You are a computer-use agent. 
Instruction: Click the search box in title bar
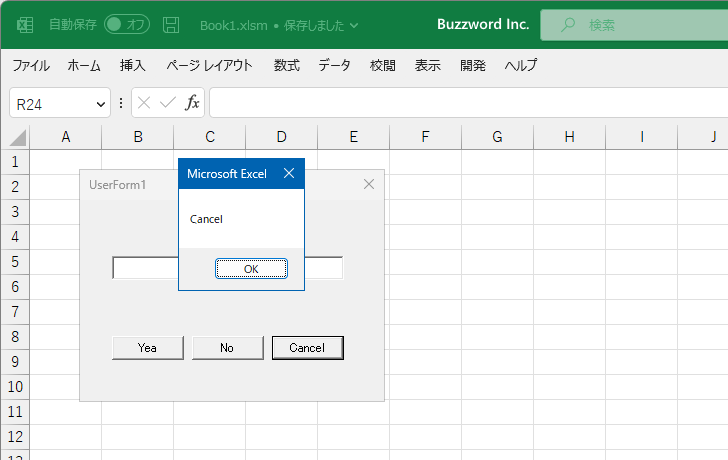[x=634, y=25]
